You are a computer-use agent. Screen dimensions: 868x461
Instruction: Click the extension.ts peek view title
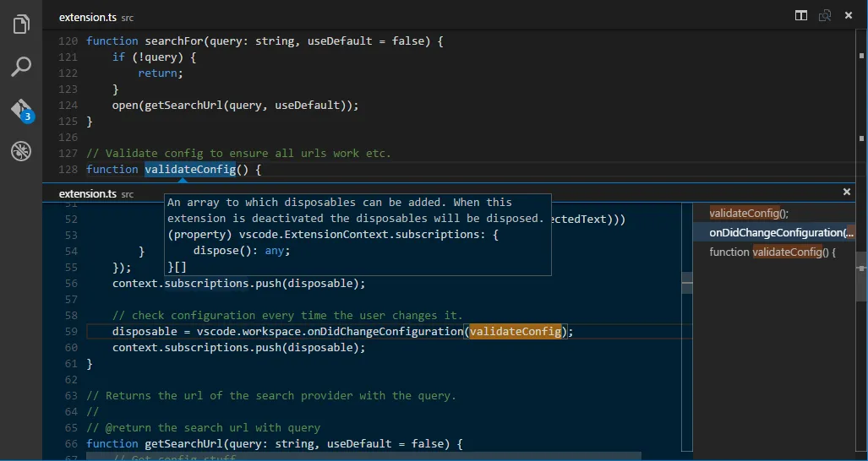pyautogui.click(x=87, y=194)
